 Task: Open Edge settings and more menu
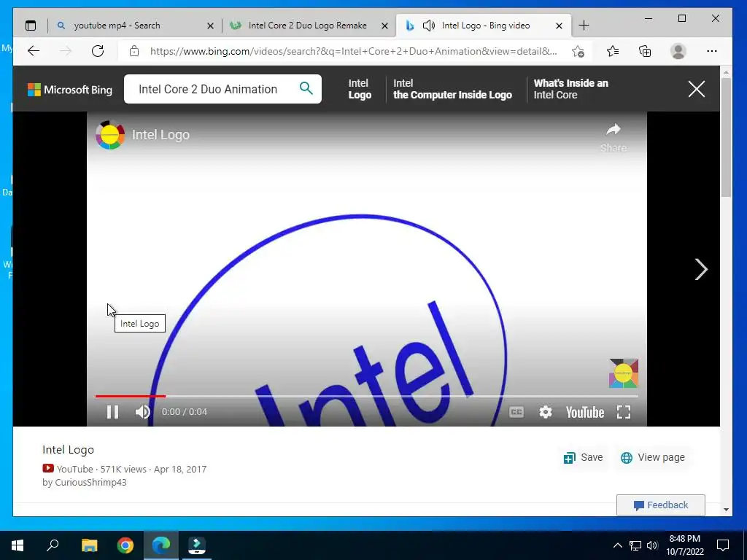click(712, 51)
